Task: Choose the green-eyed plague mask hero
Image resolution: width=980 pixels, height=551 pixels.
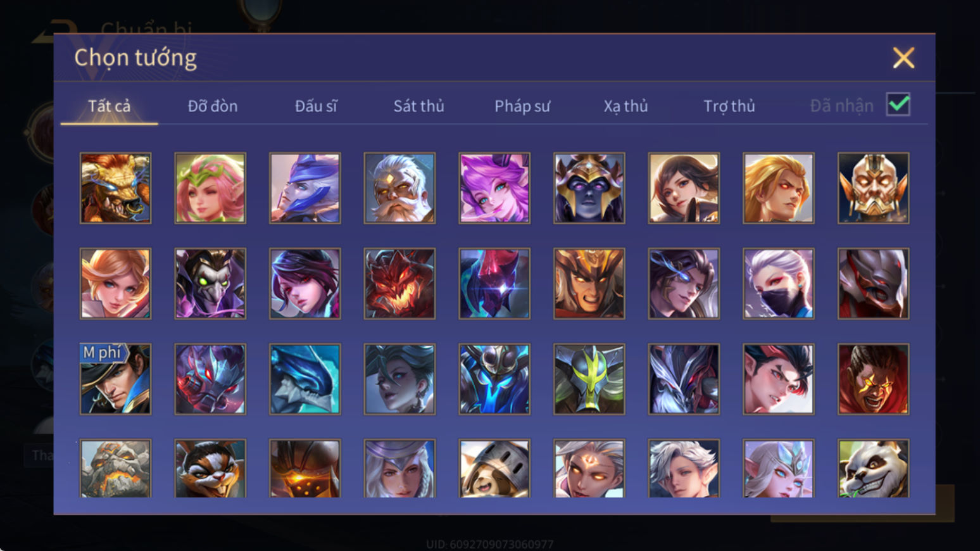Action: (210, 284)
